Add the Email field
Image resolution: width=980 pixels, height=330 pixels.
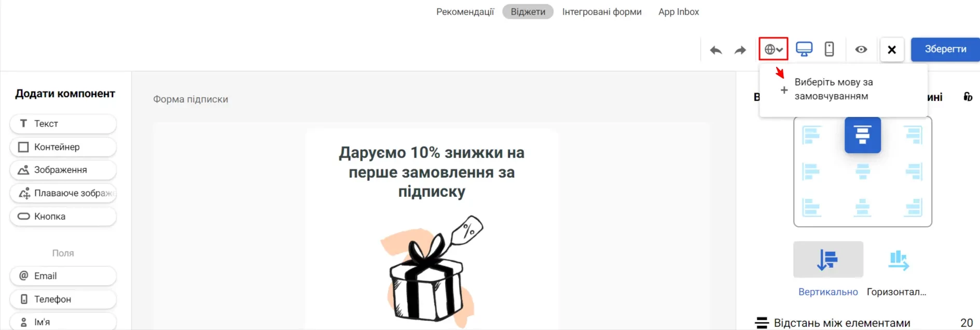click(63, 276)
